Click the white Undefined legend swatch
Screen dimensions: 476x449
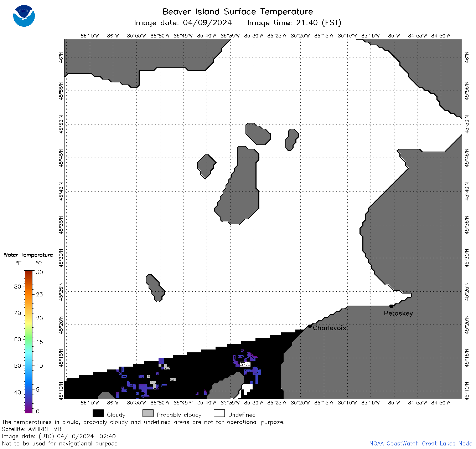(219, 413)
